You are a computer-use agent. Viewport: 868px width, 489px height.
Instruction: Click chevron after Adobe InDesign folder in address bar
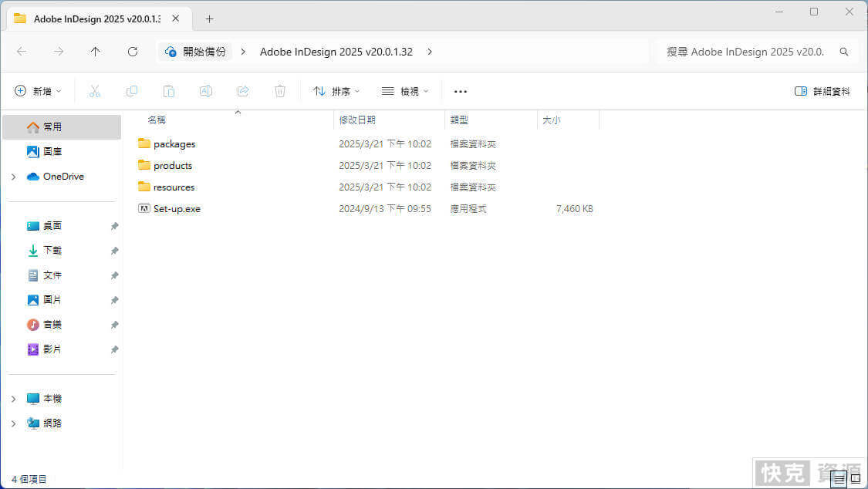pos(430,52)
